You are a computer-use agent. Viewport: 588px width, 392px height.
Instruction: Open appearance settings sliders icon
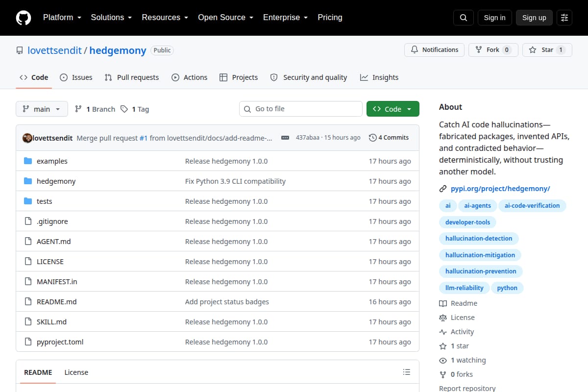tap(564, 18)
